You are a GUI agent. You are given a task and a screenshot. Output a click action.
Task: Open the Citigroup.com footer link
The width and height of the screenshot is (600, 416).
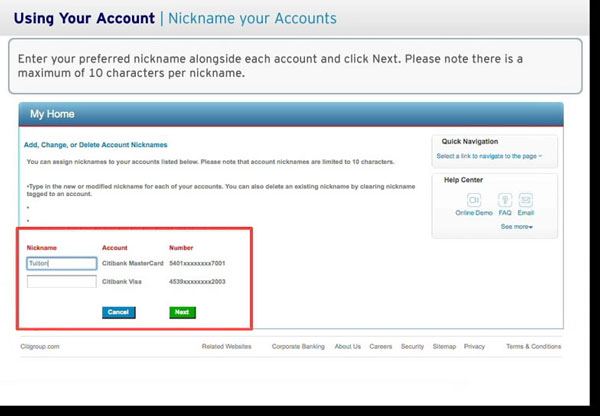40,346
